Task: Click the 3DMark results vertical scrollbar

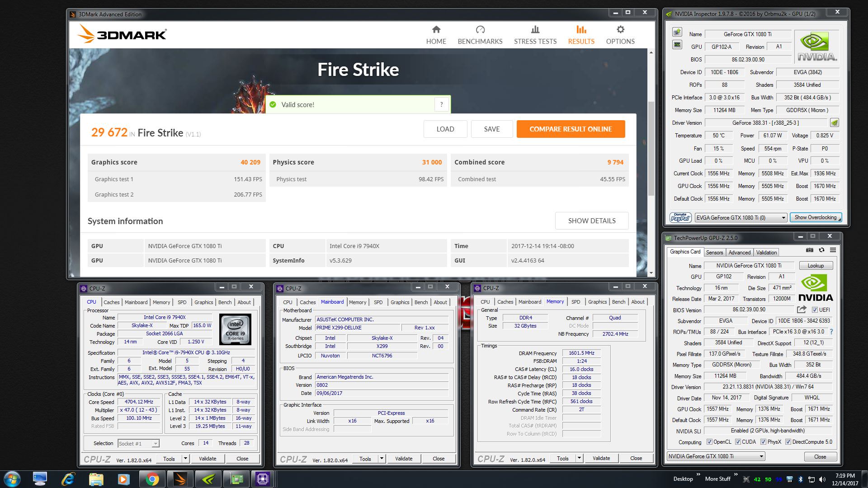Action: click(651, 149)
